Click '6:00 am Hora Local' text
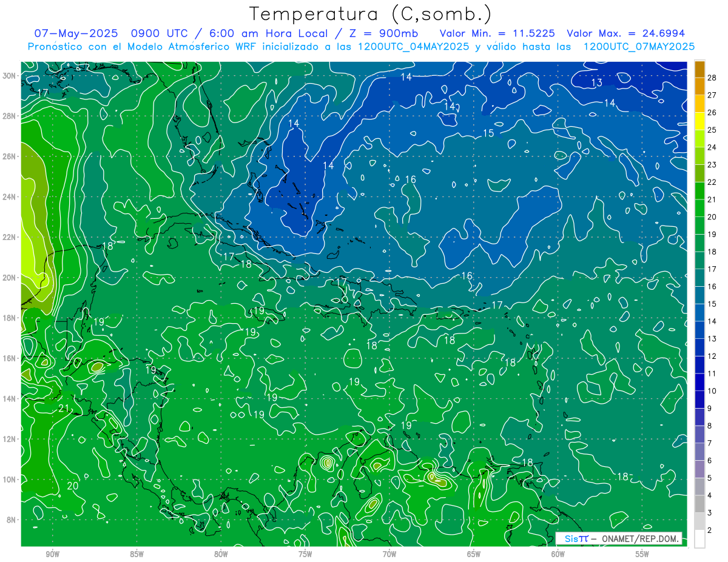The width and height of the screenshot is (728, 562). (269, 33)
